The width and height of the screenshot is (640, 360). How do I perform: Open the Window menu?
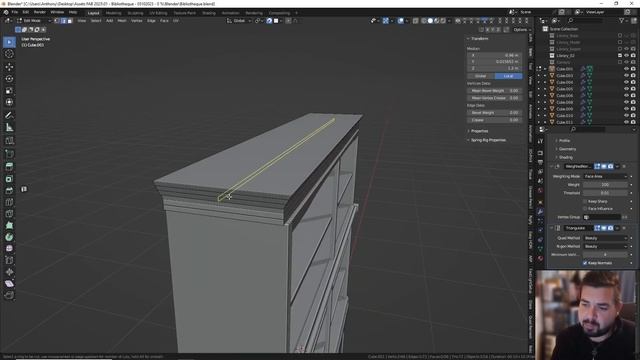point(57,12)
